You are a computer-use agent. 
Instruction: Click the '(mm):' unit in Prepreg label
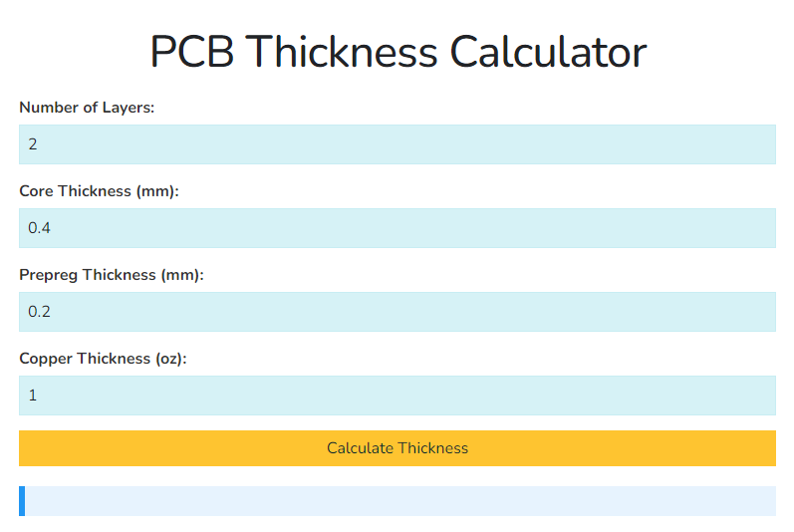pyautogui.click(x=182, y=275)
